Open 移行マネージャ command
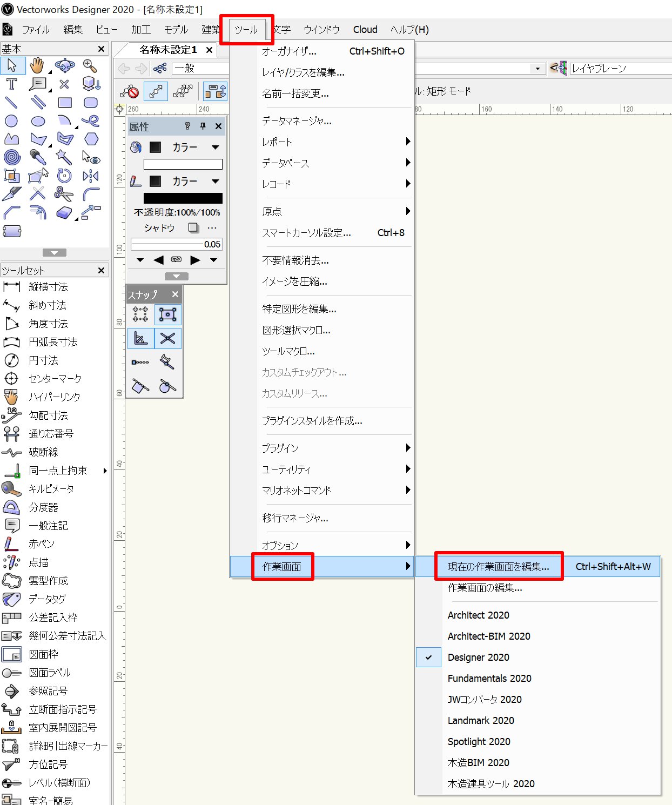672x805 pixels. 322,518
